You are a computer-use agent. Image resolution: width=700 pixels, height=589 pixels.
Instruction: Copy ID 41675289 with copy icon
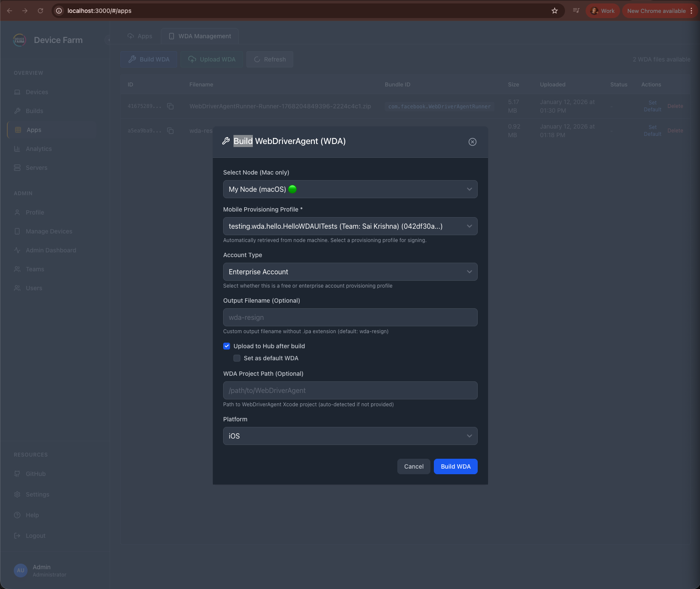point(170,106)
